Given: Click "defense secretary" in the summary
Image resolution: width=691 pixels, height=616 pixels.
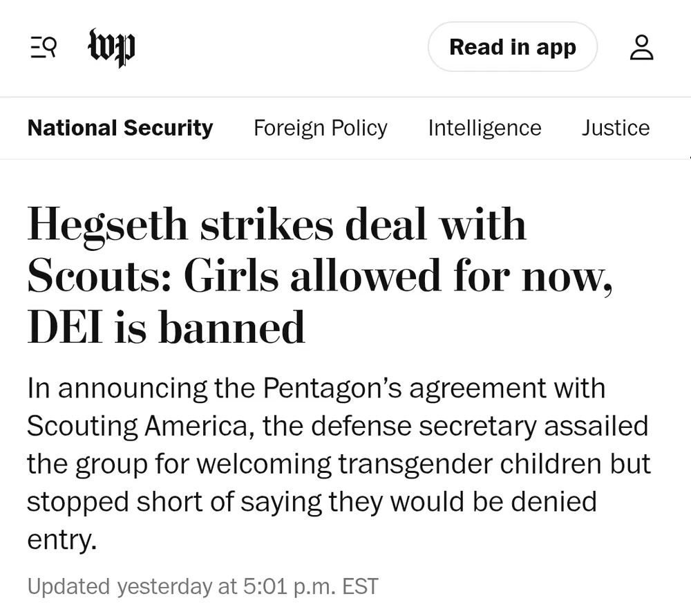Looking at the screenshot, I should pos(422,427).
